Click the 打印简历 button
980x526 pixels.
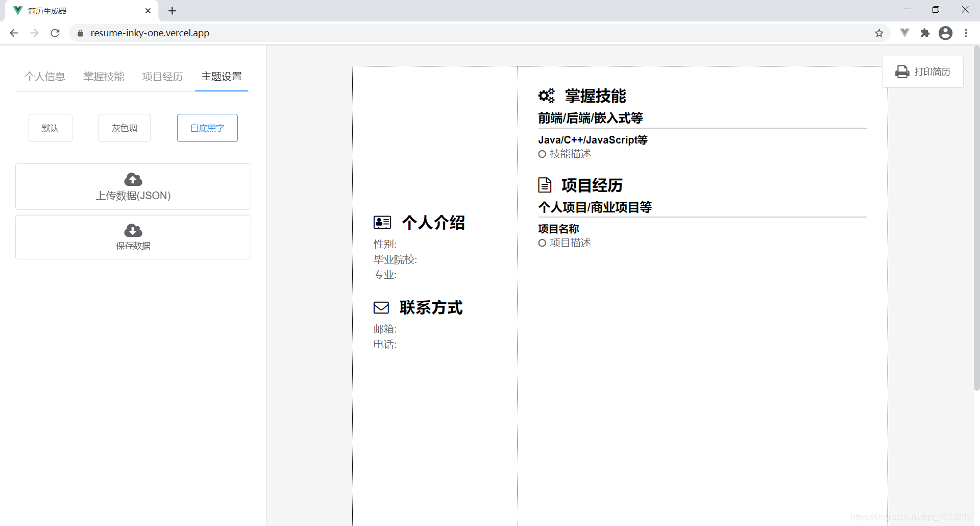tap(923, 72)
